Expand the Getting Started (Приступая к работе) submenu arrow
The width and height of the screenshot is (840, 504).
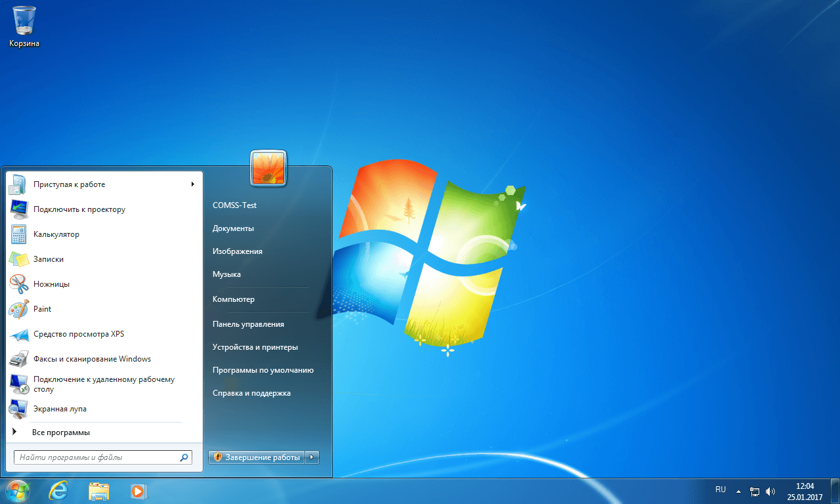tap(193, 184)
